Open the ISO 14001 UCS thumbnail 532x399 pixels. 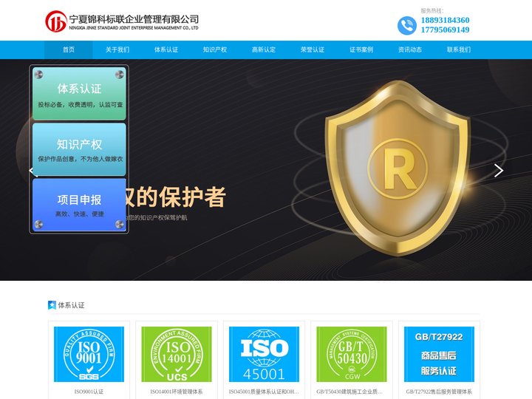click(x=177, y=354)
